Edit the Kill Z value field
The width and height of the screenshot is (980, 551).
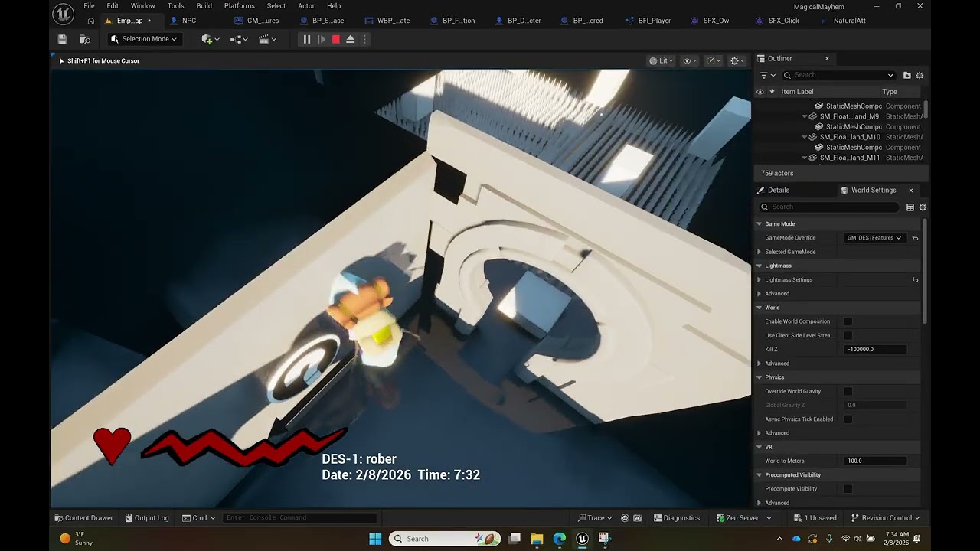pyautogui.click(x=876, y=349)
